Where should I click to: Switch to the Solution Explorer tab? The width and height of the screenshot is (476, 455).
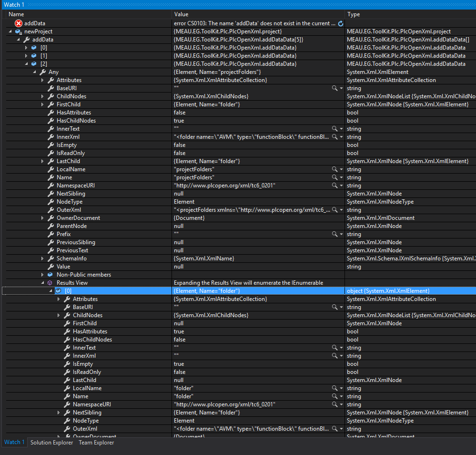point(51,443)
